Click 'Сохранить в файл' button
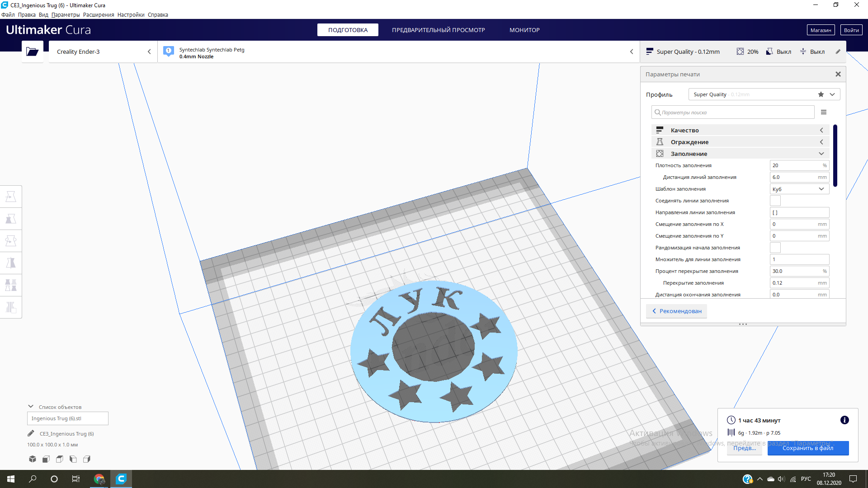 (807, 448)
